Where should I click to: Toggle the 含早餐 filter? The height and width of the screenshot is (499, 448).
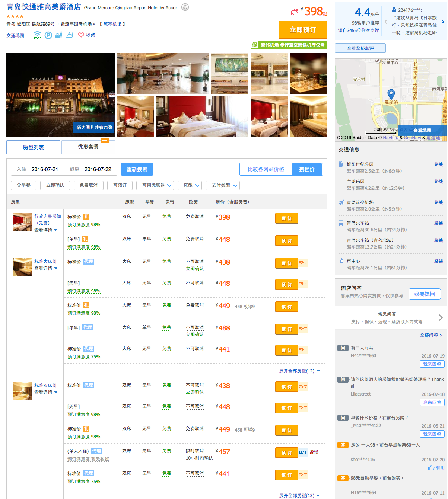tap(23, 185)
